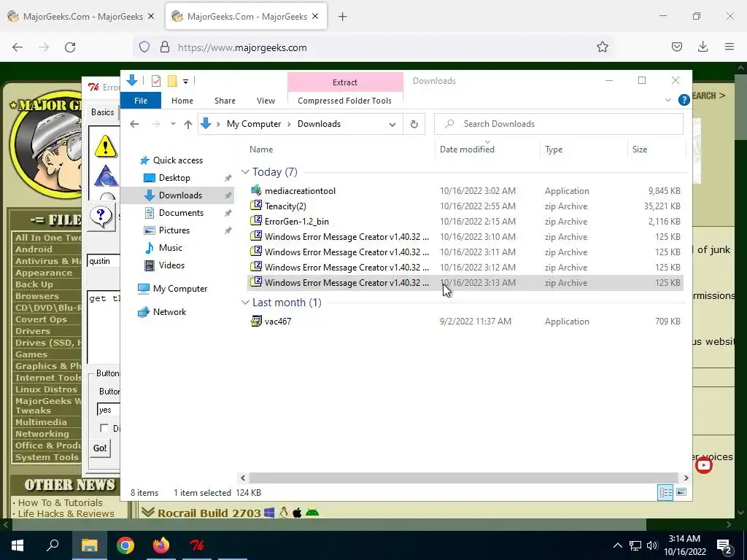The height and width of the screenshot is (560, 747).
Task: View site security lock information
Action: click(165, 47)
